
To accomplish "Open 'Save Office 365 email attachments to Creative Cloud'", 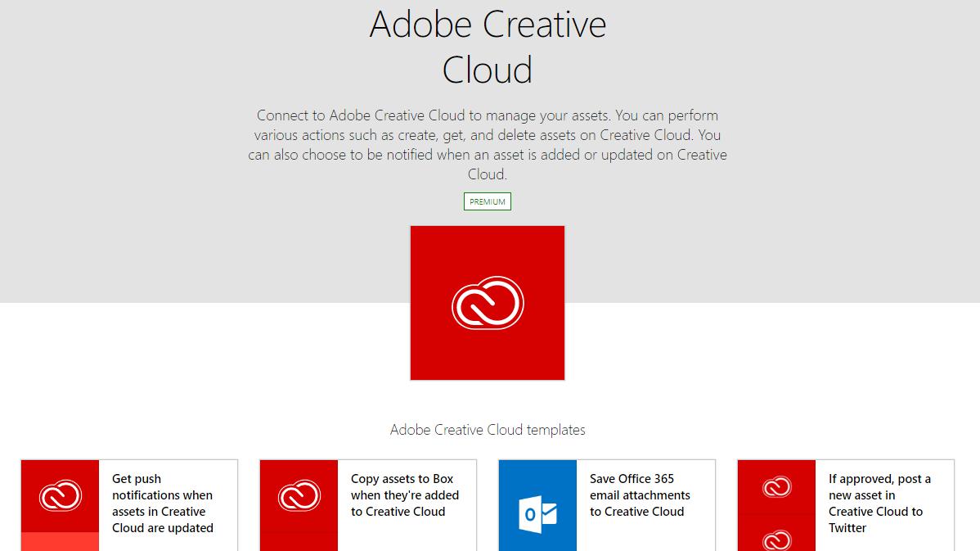I will click(x=640, y=495).
